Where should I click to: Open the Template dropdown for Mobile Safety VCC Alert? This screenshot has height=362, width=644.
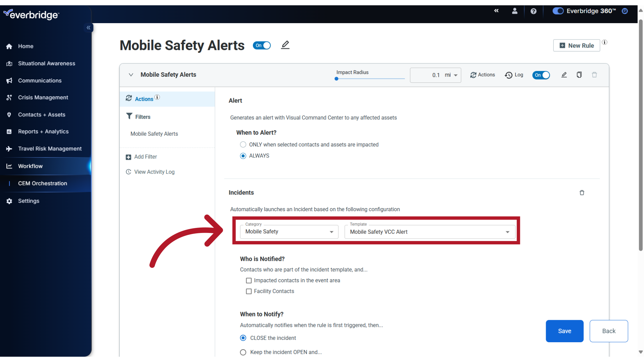point(508,232)
